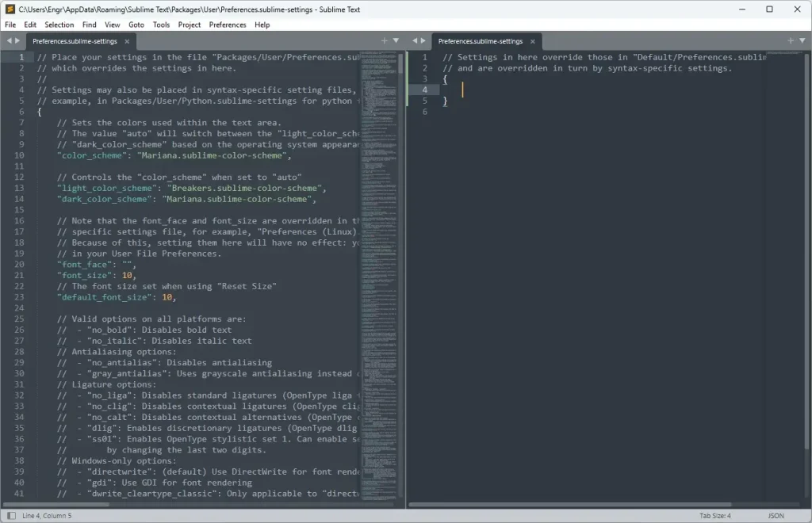Click the "light_color_scheme" key text
The width and height of the screenshot is (812, 523).
pyautogui.click(x=107, y=188)
